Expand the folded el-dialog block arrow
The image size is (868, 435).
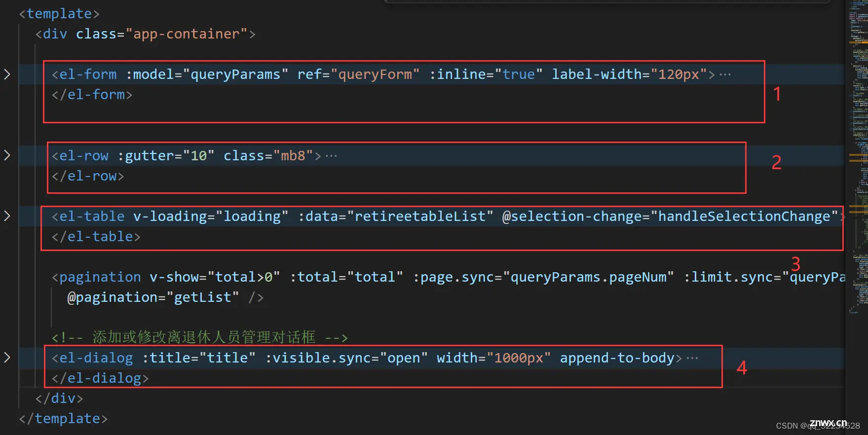[x=7, y=358]
